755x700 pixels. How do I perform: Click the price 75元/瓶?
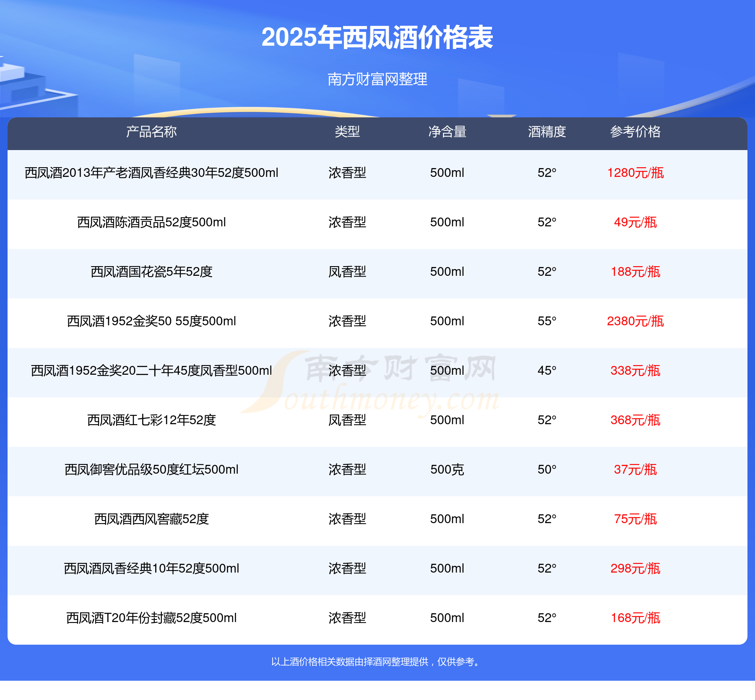coord(635,519)
